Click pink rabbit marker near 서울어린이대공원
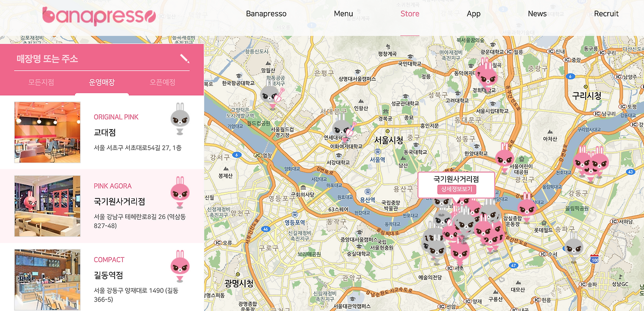The width and height of the screenshot is (644, 311). (504, 158)
